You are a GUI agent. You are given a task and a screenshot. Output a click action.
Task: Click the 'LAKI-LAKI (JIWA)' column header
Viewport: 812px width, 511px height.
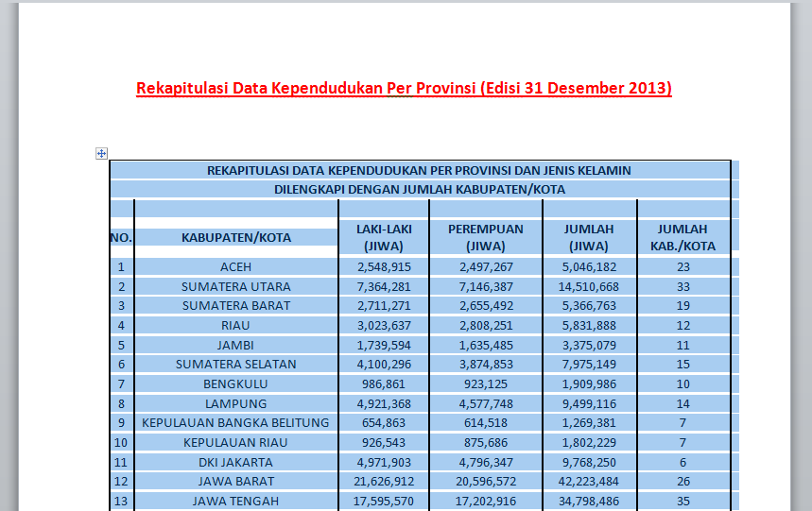(x=384, y=237)
